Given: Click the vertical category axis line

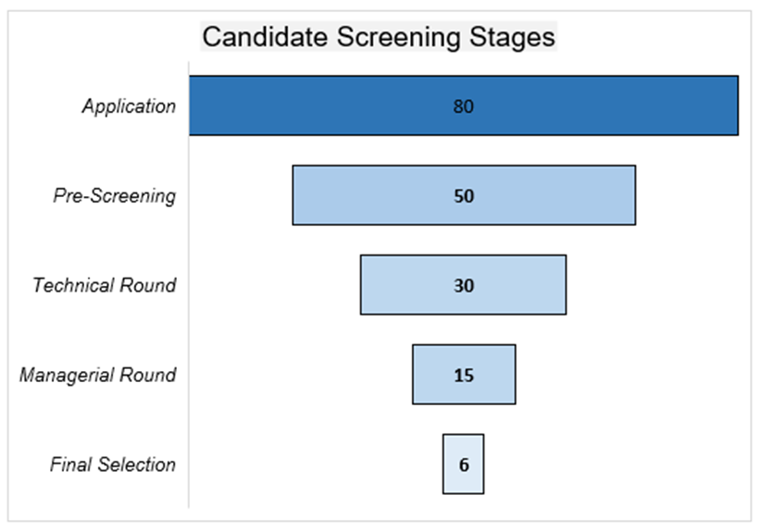Looking at the screenshot, I should coord(189,284).
